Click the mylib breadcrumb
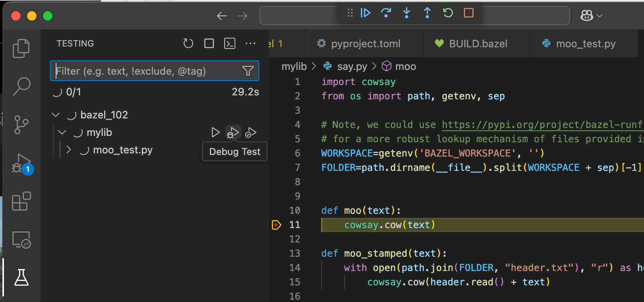Screen dimensions: 644x302 294,66
